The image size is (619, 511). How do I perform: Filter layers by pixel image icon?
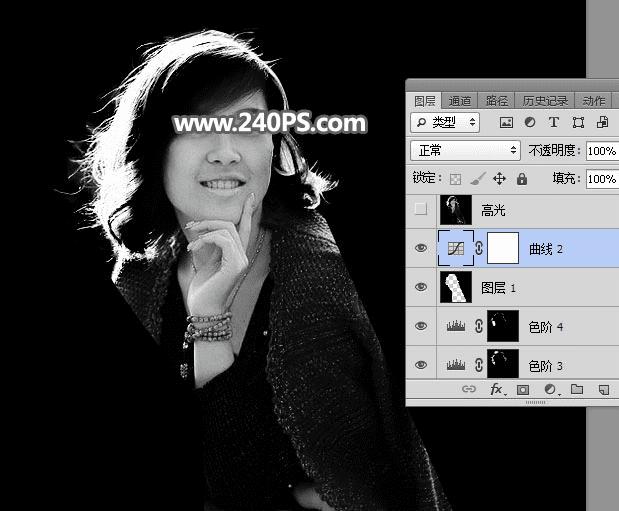506,122
